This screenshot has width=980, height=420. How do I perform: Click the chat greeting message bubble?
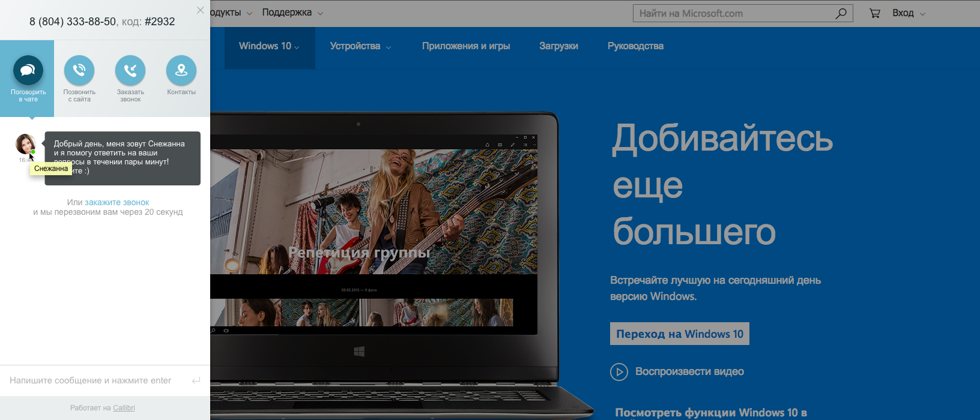122,158
